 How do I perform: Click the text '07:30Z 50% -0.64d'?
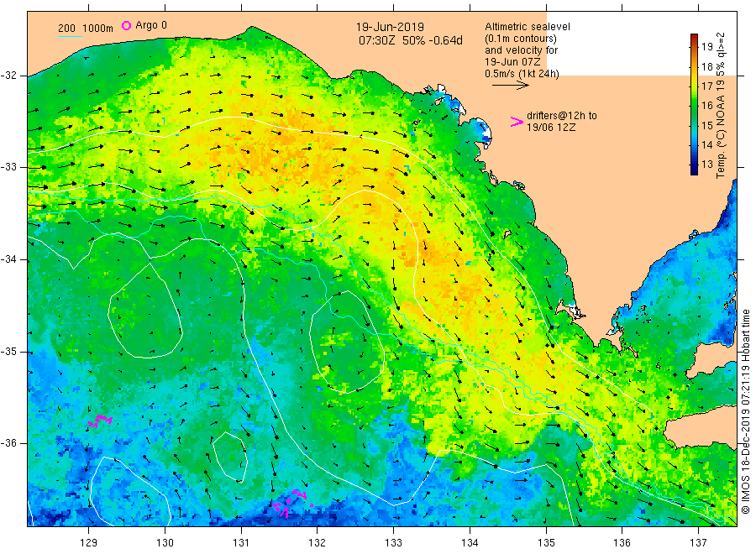tap(410, 40)
